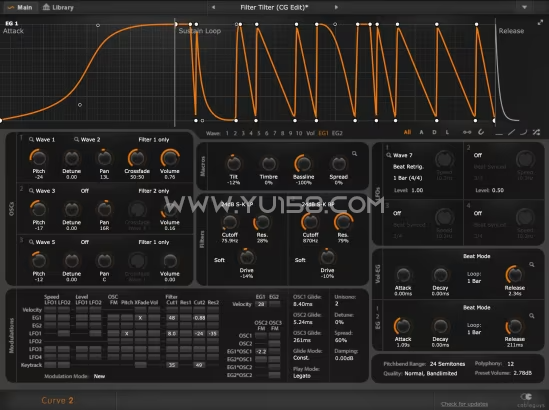Toggle LFO 3 Off waveform selector
The height and width of the screenshot is (410, 549).
click(397, 213)
